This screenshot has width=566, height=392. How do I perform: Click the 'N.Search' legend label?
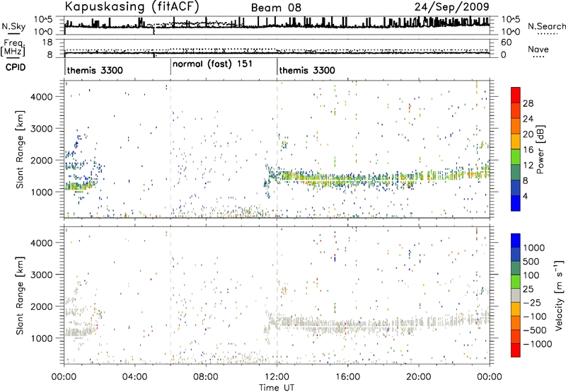pos(546,26)
